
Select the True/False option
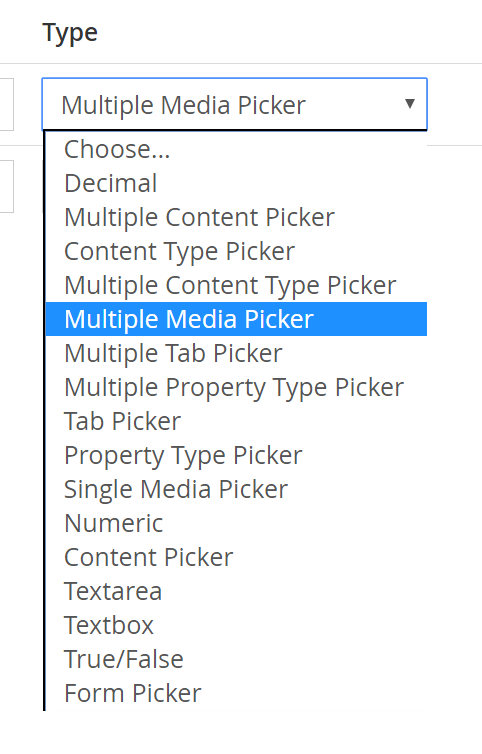point(236,659)
